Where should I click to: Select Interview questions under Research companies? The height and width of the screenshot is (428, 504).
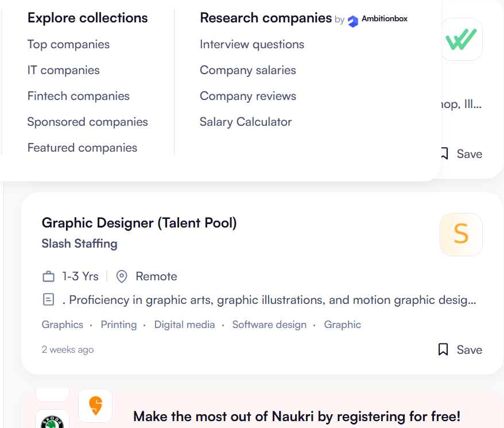[251, 44]
